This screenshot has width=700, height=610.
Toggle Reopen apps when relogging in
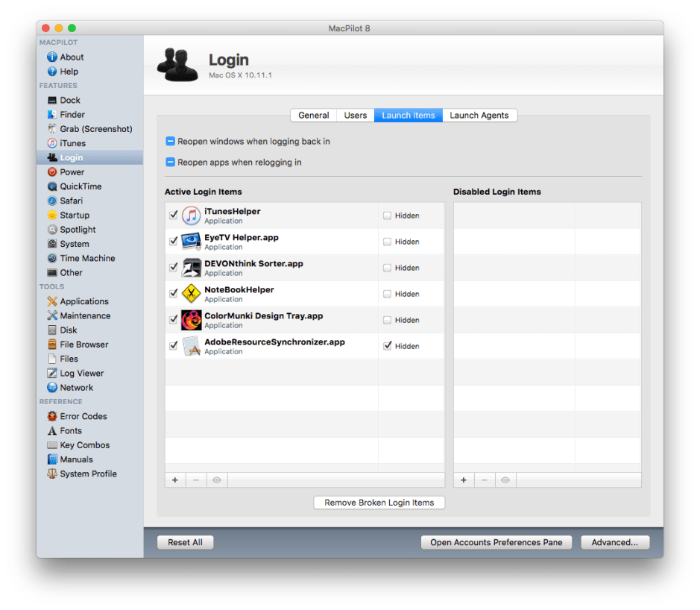(x=171, y=162)
